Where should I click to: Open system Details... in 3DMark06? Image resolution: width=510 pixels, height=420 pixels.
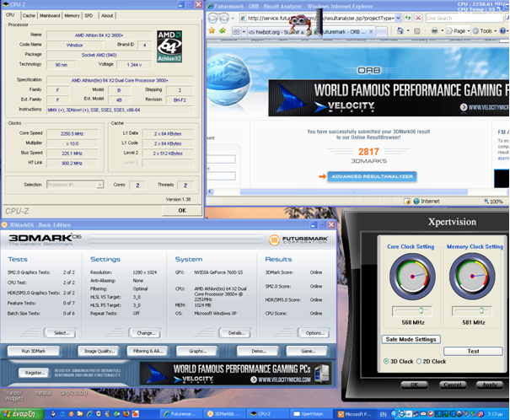pos(236,333)
